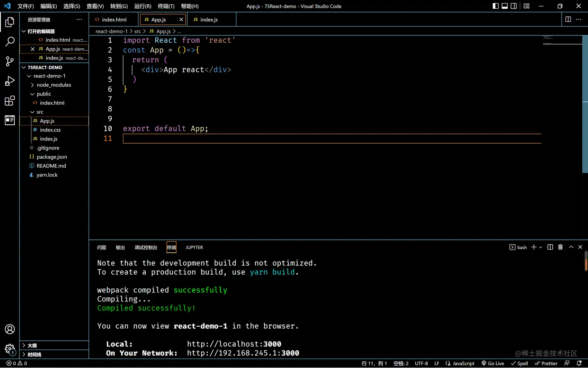Maximize the terminal panel size

coord(571,247)
